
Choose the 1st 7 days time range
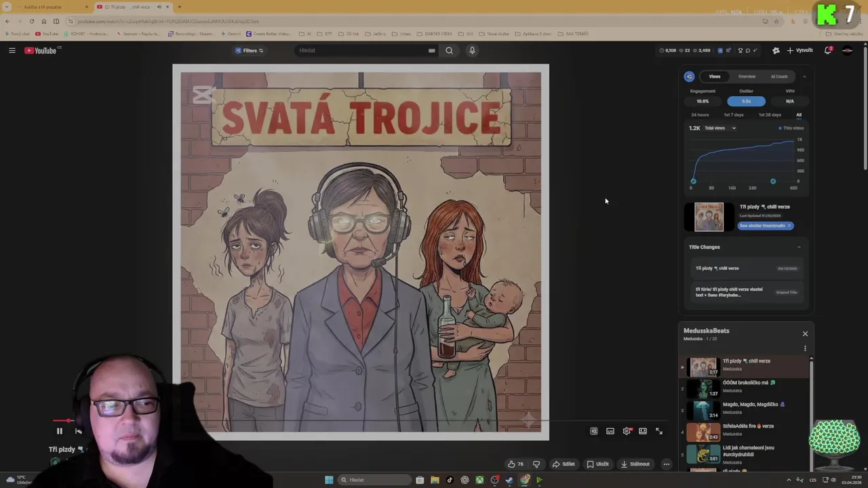point(733,115)
